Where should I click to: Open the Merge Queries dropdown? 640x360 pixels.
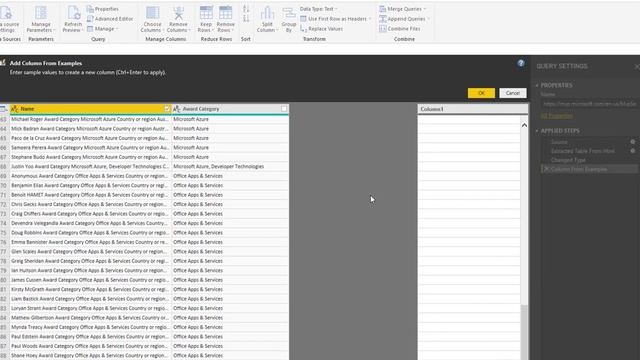pos(402,9)
